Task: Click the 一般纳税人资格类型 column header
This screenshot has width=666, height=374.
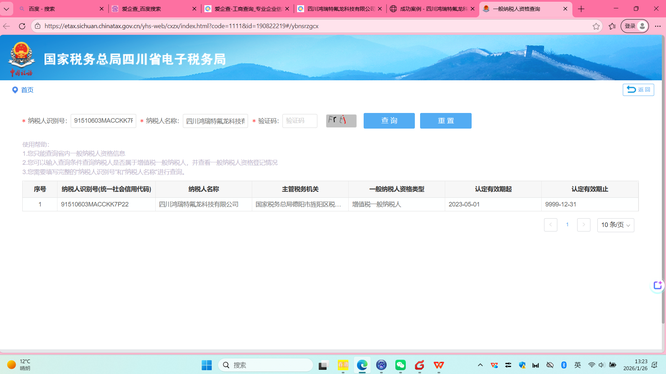Action: tap(397, 189)
